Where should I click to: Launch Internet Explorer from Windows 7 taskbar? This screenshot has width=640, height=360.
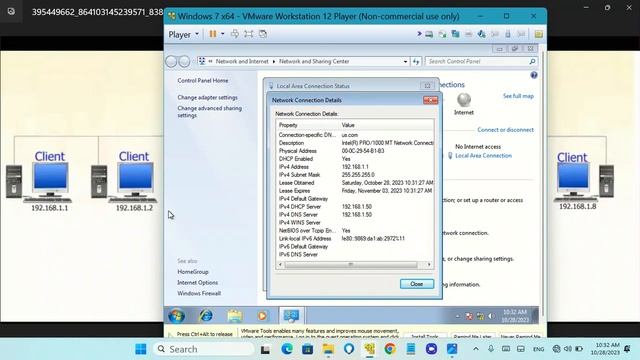(x=206, y=316)
